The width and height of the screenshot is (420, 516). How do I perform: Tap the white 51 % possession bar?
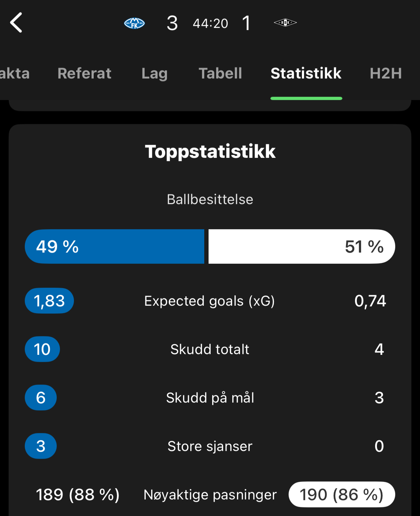[302, 247]
